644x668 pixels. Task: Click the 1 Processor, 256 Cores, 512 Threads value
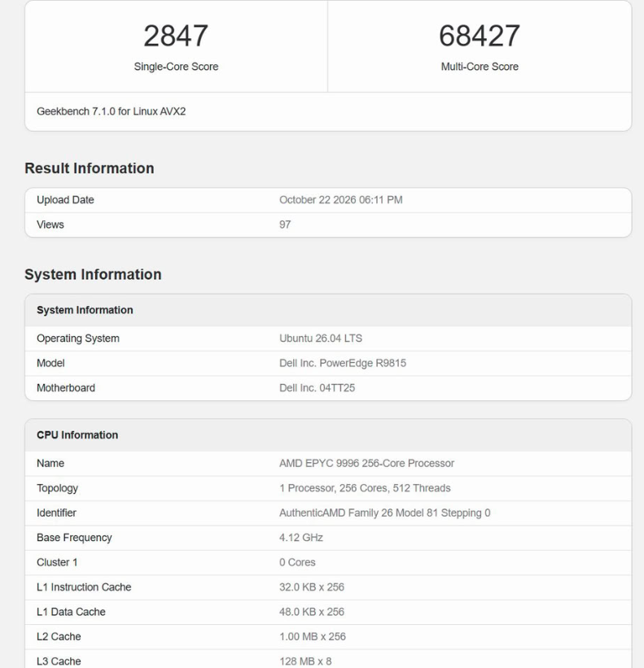tap(365, 488)
